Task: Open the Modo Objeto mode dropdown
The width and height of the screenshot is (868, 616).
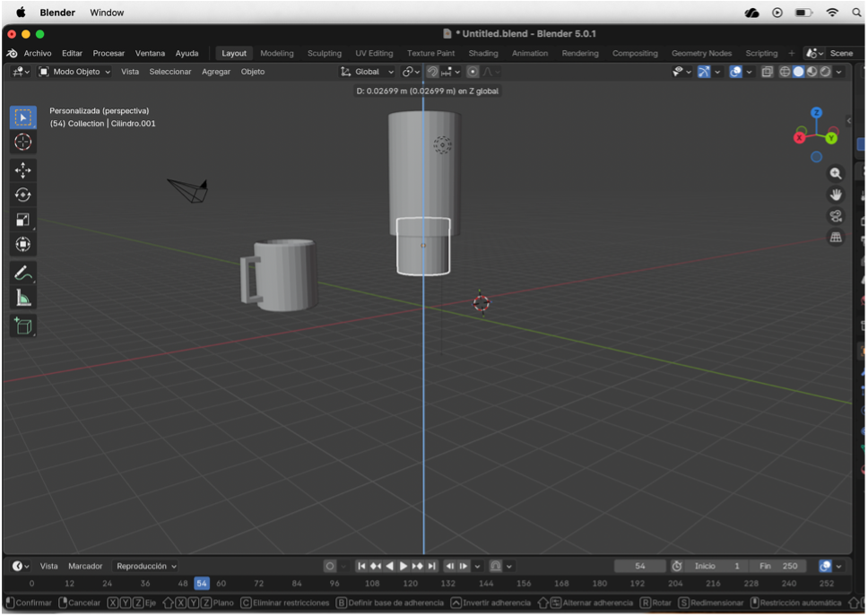Action: click(75, 72)
